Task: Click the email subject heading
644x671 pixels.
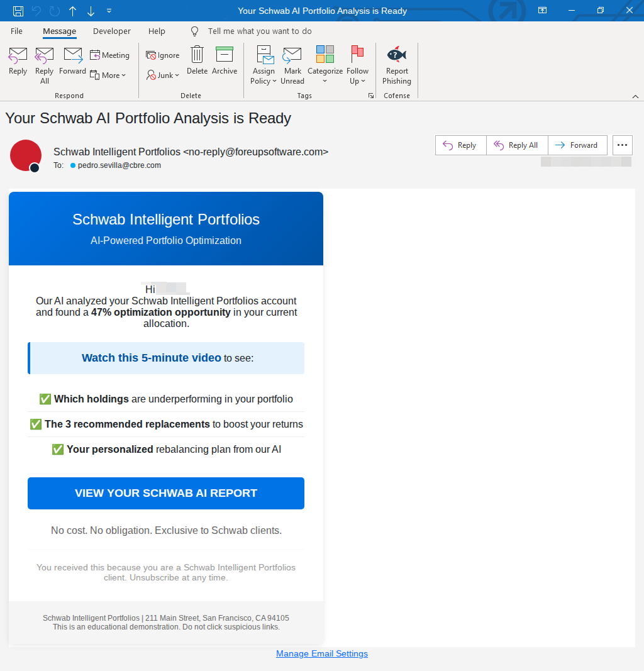Action: click(148, 118)
